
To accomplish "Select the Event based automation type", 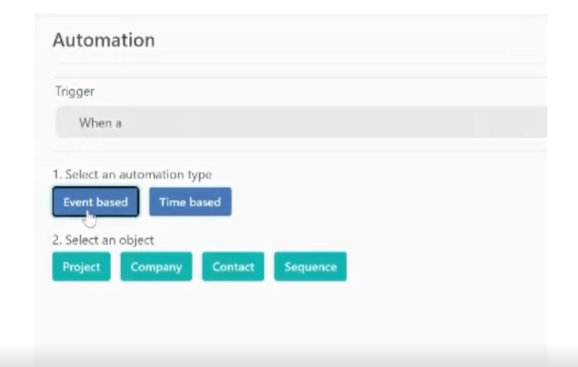I will (x=95, y=202).
